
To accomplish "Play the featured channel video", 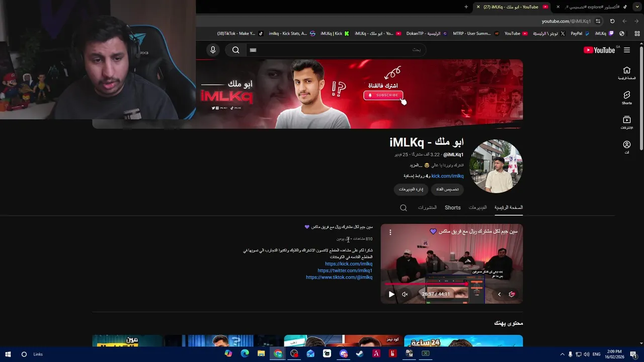I will (391, 294).
